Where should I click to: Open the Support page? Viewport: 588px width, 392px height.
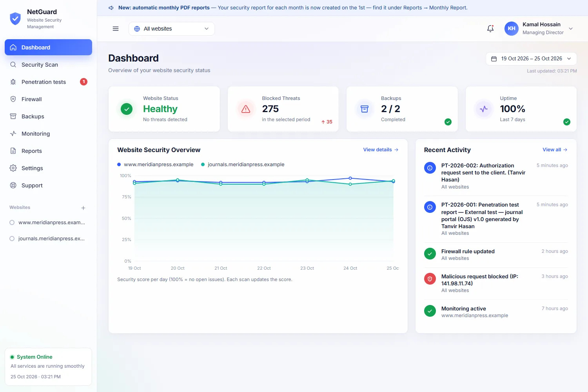point(48,185)
